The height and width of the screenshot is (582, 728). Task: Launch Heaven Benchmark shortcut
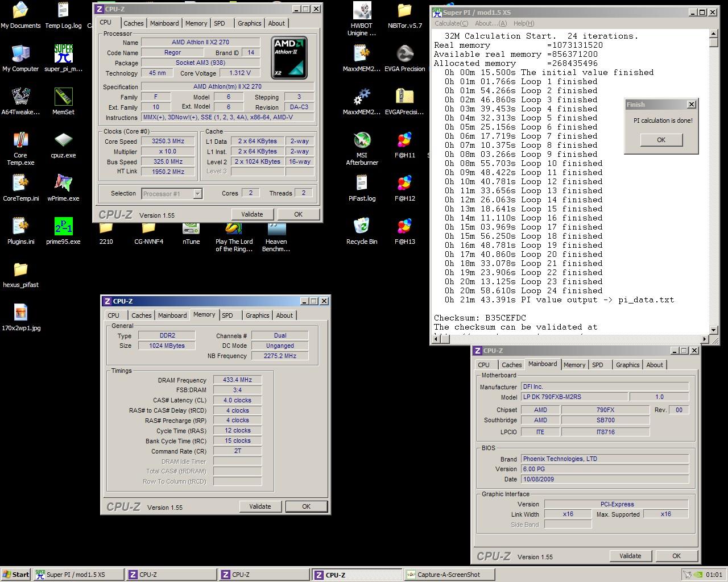(276, 238)
